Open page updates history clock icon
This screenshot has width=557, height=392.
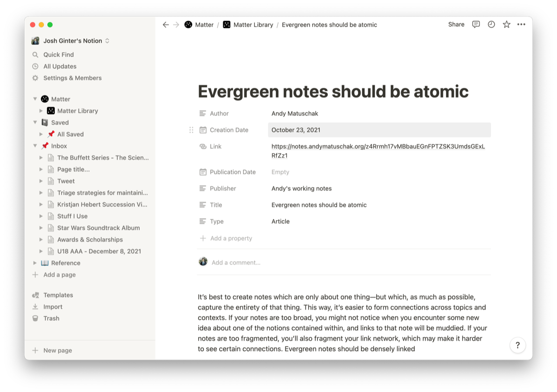coord(491,25)
